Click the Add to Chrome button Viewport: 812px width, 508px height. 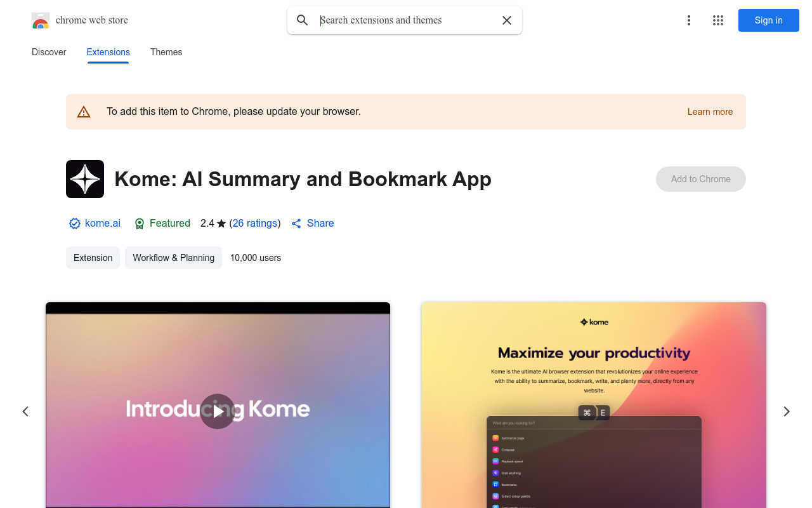pos(701,179)
